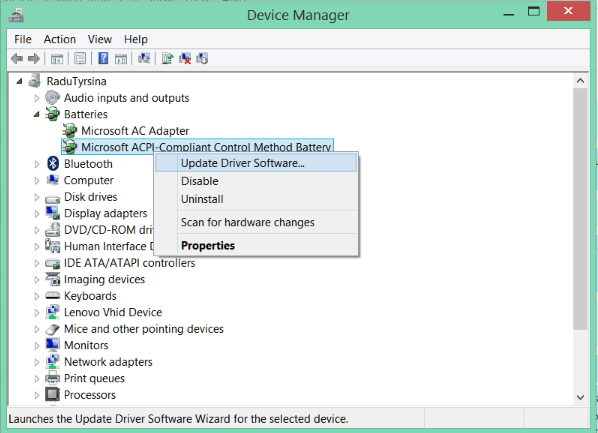Expand the Monitors node
Viewport: 598px width, 433px height.
[x=37, y=346]
